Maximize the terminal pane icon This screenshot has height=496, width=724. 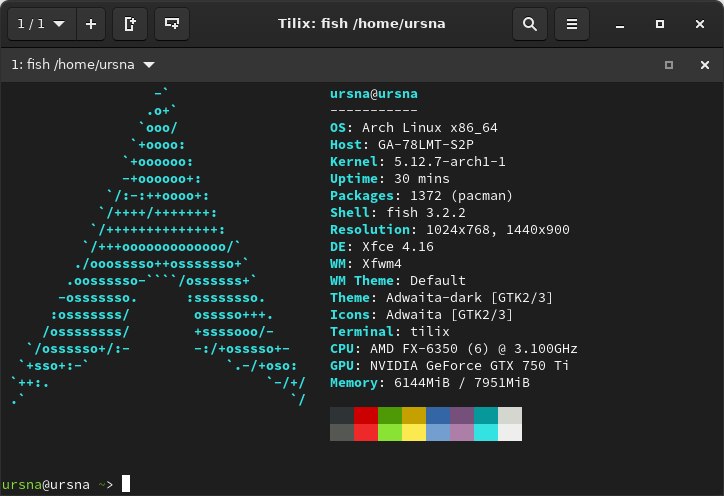pyautogui.click(x=669, y=65)
